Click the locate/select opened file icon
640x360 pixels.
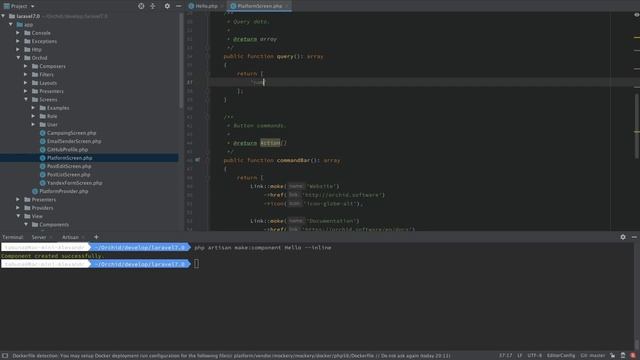coord(141,6)
